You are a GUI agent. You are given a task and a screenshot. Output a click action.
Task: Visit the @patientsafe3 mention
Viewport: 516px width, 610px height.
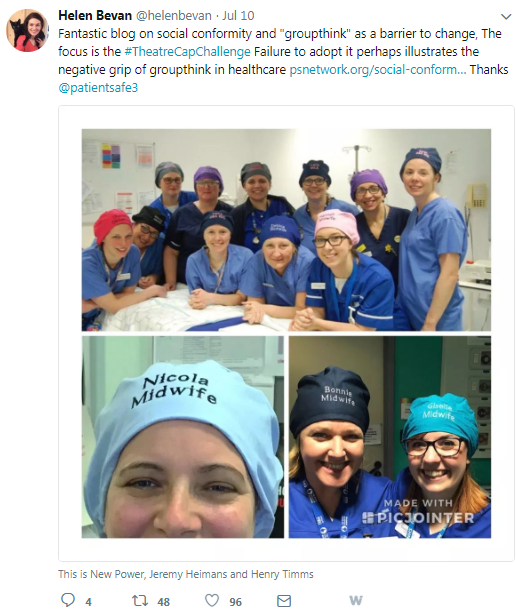98,88
